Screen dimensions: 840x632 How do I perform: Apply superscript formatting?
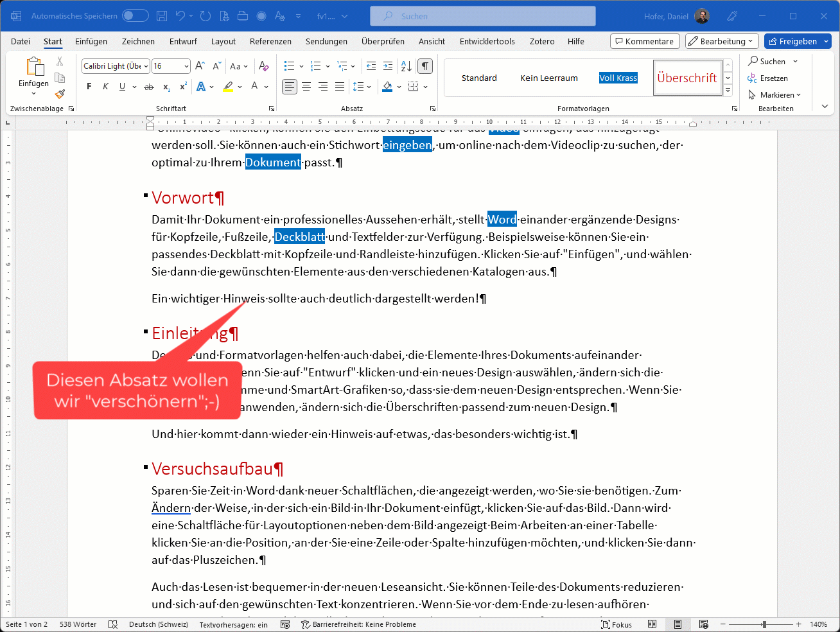point(183,87)
